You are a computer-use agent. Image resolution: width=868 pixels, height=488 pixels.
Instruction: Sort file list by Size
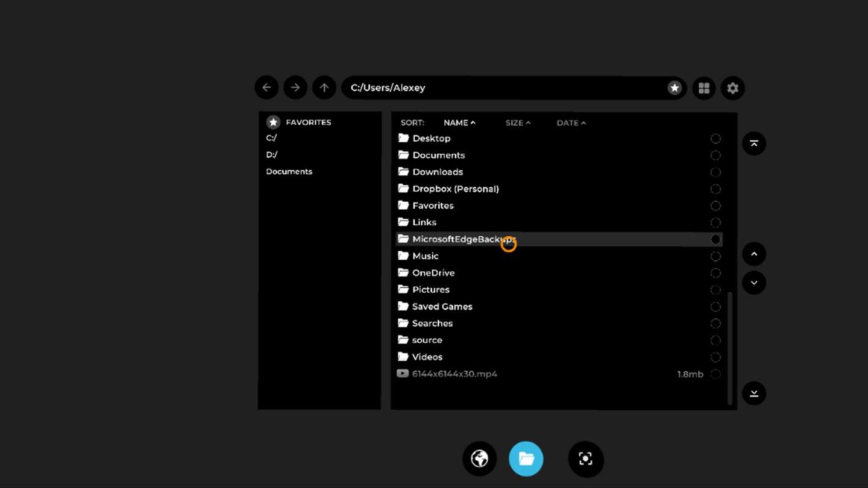pyautogui.click(x=517, y=123)
